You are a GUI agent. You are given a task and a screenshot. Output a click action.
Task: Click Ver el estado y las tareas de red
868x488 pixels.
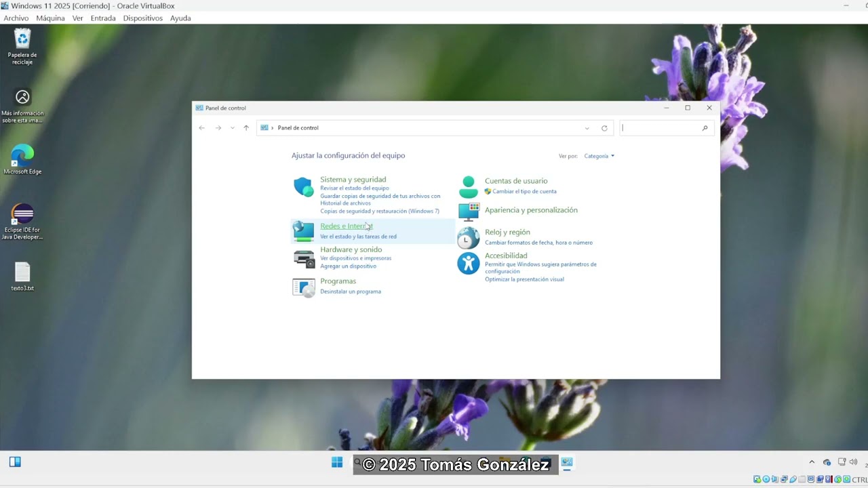pyautogui.click(x=359, y=237)
